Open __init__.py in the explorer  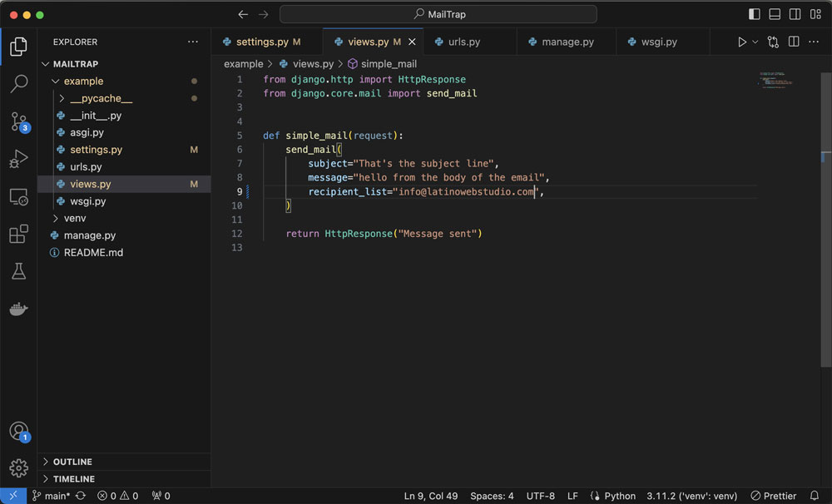tap(124, 115)
